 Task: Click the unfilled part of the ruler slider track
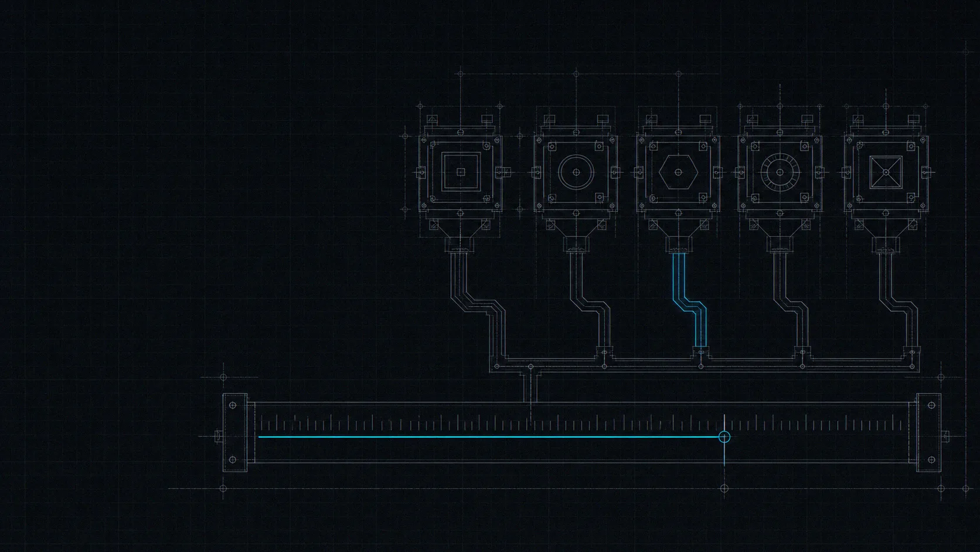click(819, 437)
